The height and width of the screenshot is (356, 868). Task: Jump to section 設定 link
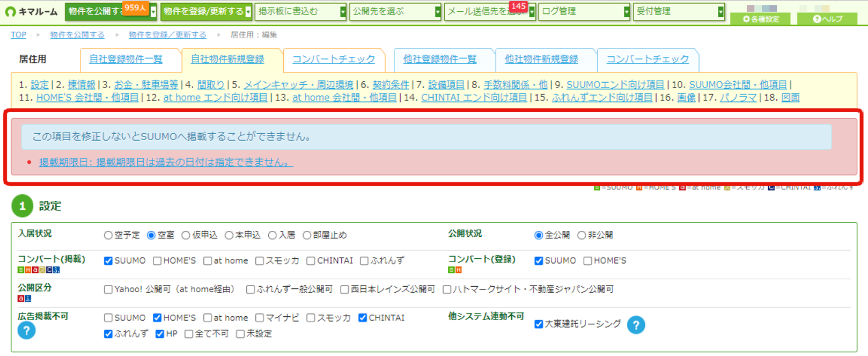[x=40, y=85]
